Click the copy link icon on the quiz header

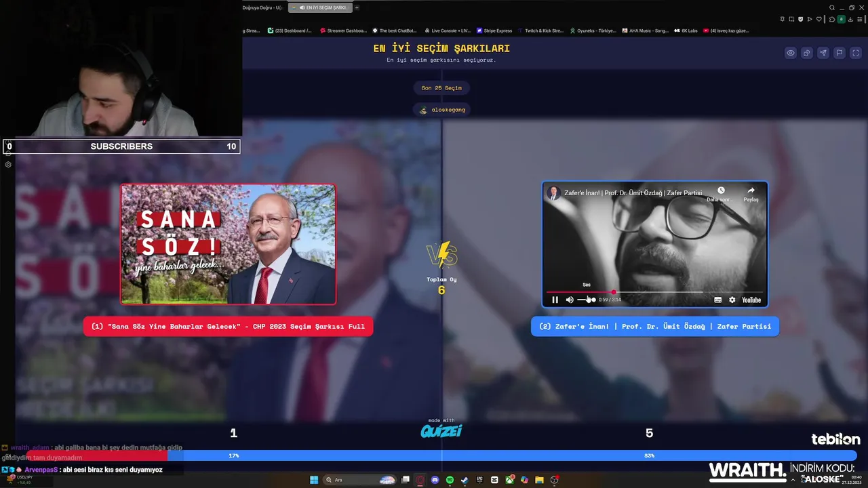(x=806, y=53)
